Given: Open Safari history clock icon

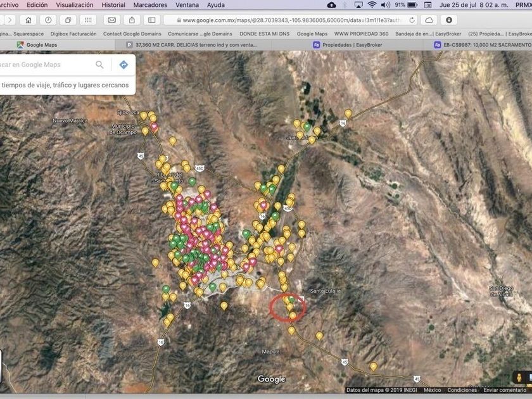Looking at the screenshot, I should pos(49,20).
